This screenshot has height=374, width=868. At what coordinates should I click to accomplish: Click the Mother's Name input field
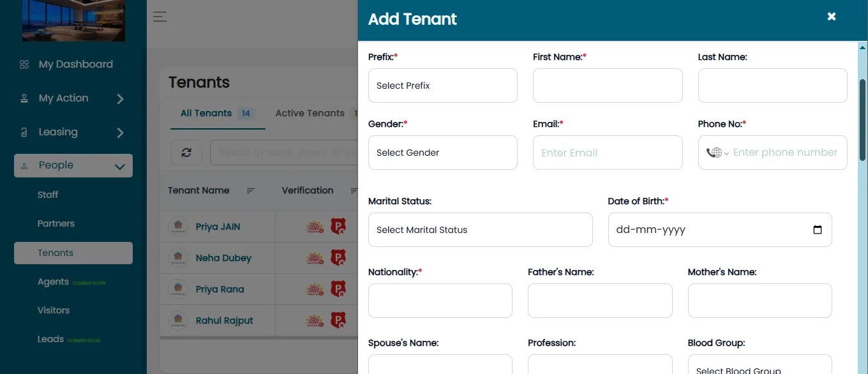point(760,301)
